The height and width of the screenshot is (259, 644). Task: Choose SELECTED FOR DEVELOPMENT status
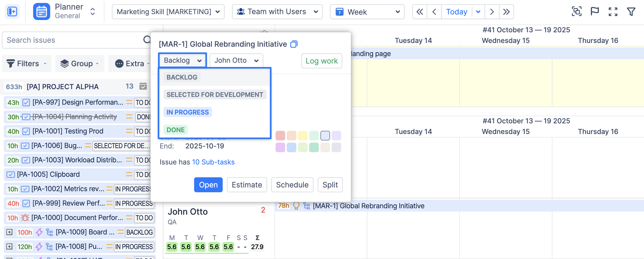coord(215,95)
